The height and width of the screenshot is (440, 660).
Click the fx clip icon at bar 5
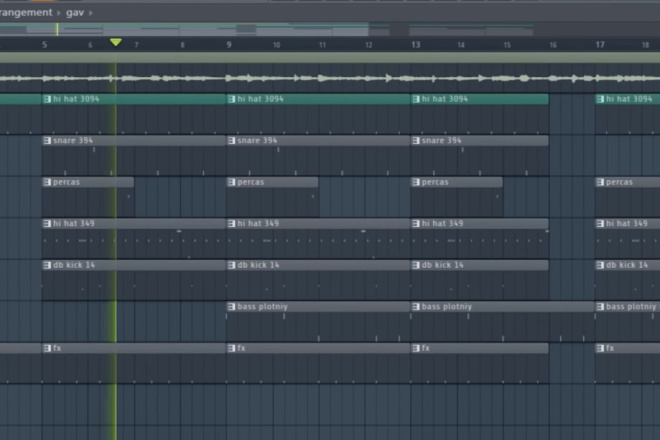click(47, 348)
